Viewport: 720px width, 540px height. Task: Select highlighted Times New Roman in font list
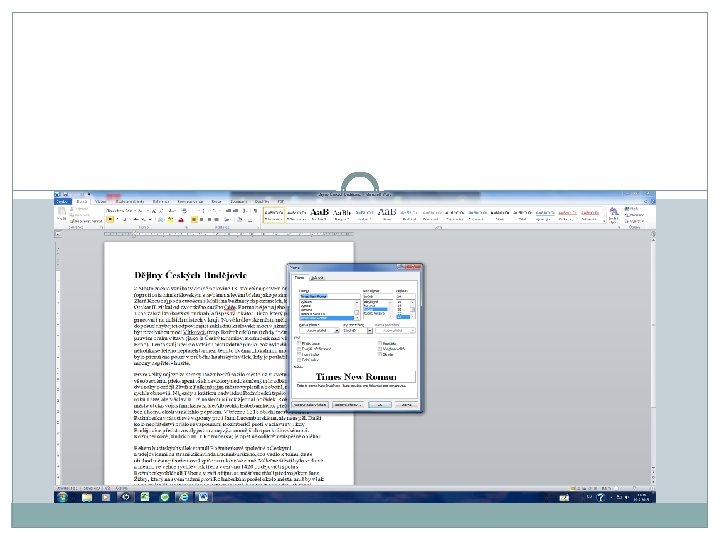click(326, 318)
